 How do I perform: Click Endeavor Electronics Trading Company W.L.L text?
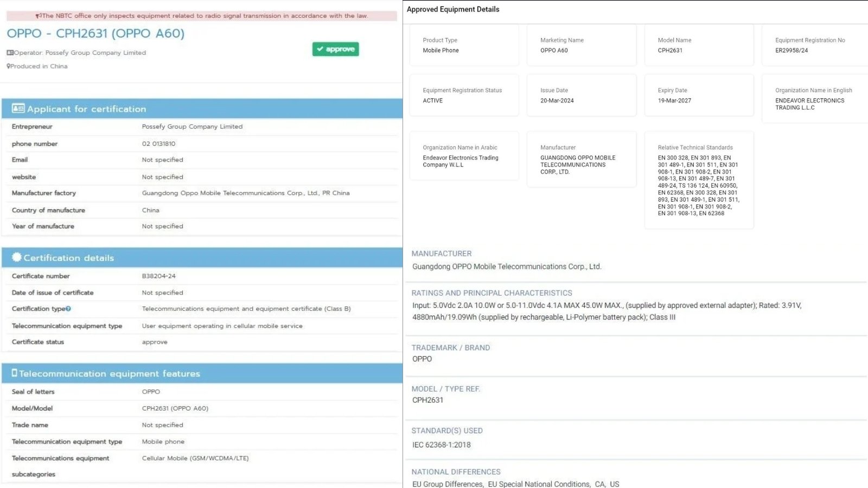(461, 161)
